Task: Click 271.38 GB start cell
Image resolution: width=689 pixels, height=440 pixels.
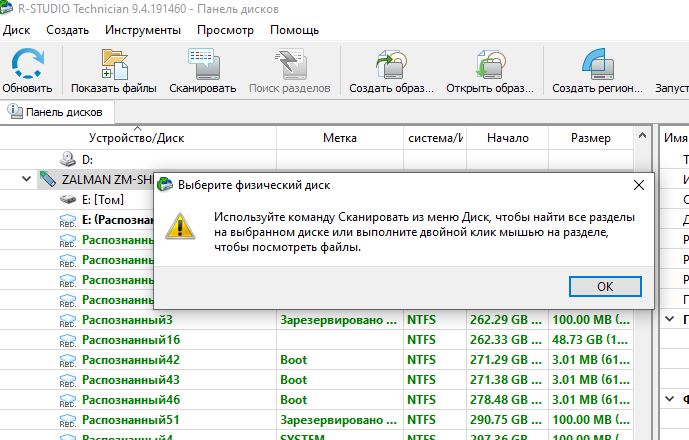Action: point(506,380)
